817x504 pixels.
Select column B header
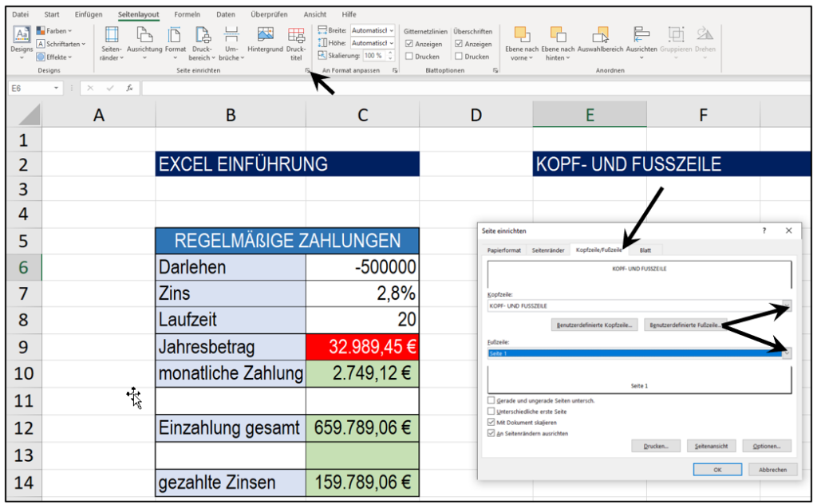pos(231,115)
